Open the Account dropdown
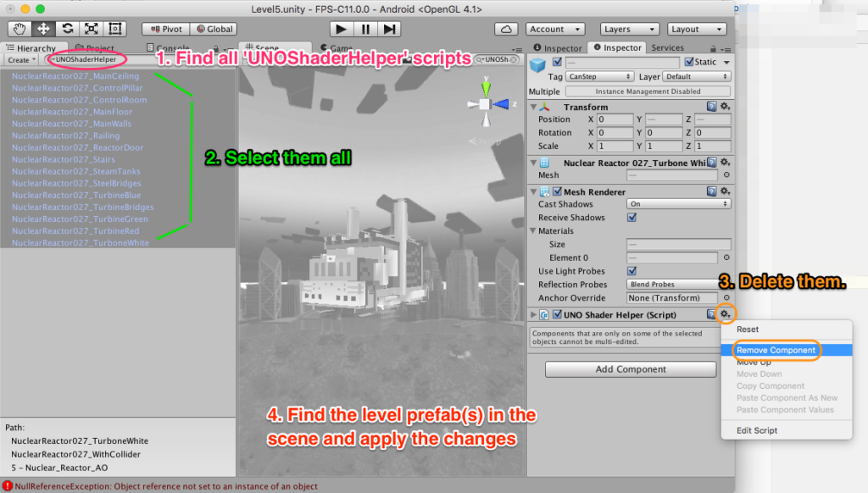Viewport: 868px width, 493px height. [x=554, y=29]
